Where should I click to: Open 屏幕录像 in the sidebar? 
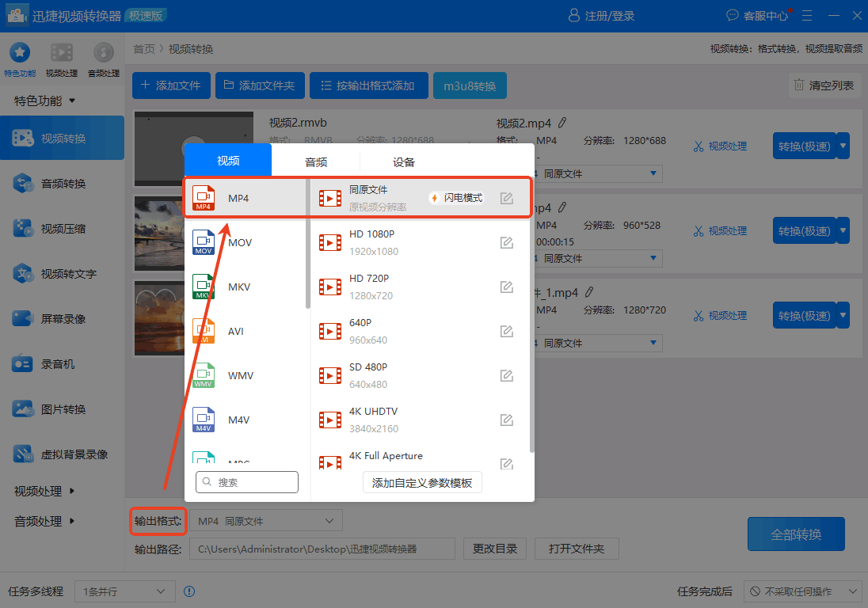click(x=62, y=318)
